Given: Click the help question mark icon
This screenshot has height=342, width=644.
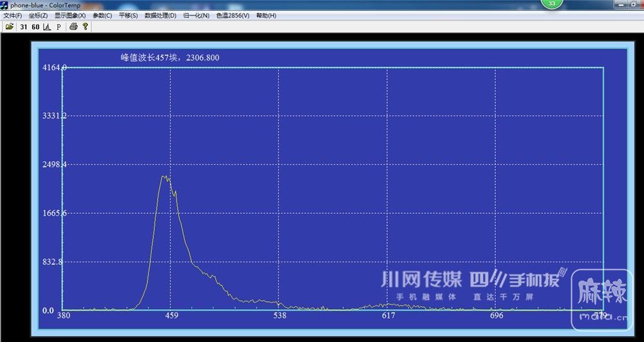Looking at the screenshot, I should (85, 26).
